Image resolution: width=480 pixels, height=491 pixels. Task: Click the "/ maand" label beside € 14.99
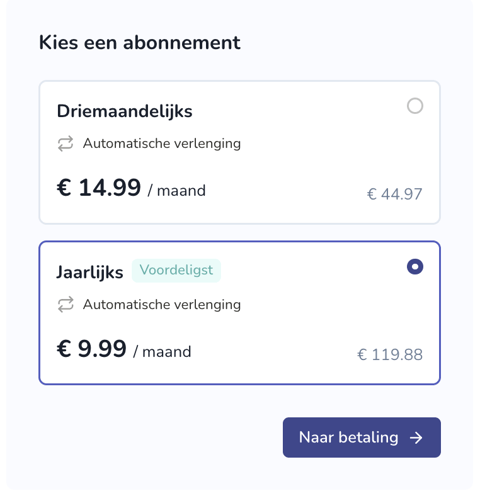(177, 191)
